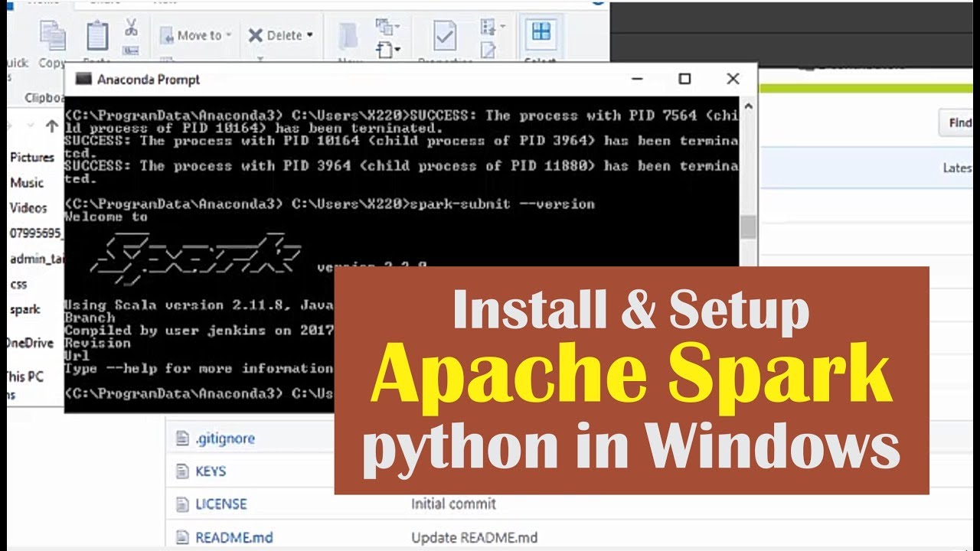Click the Initial commit message link

453,504
